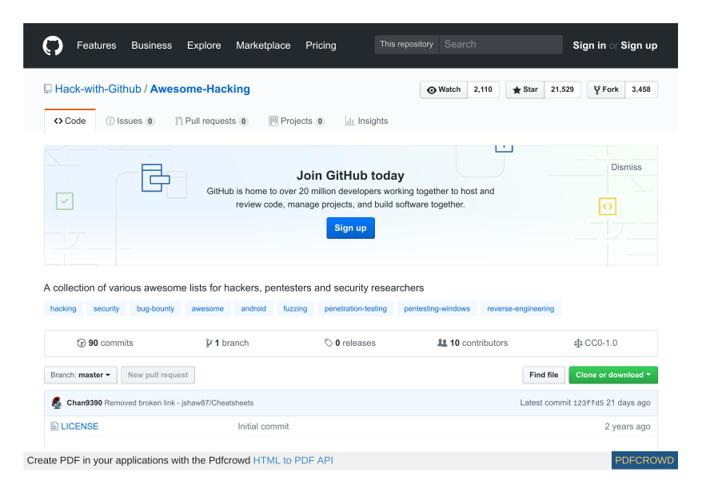Click the Find file button
The image size is (702, 496).
coord(543,375)
